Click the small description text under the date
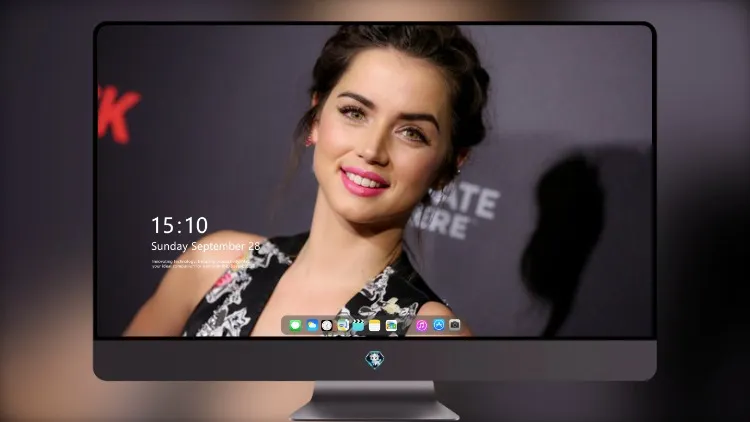This screenshot has height=422, width=750. point(201,264)
